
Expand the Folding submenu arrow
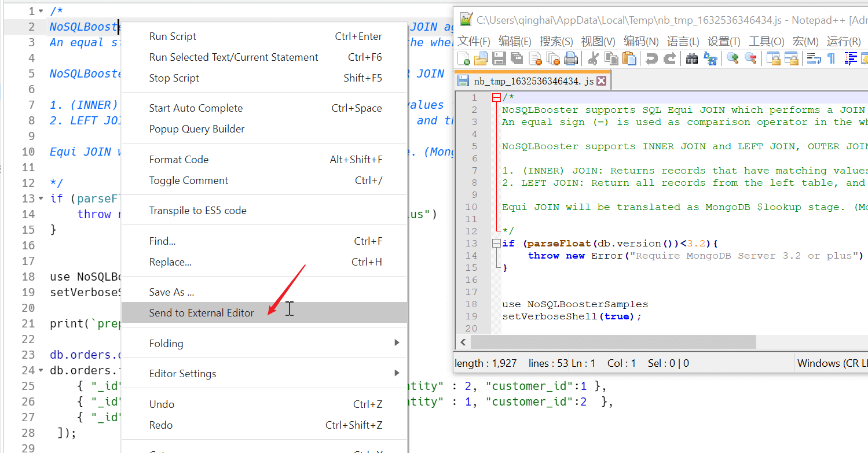tap(397, 343)
